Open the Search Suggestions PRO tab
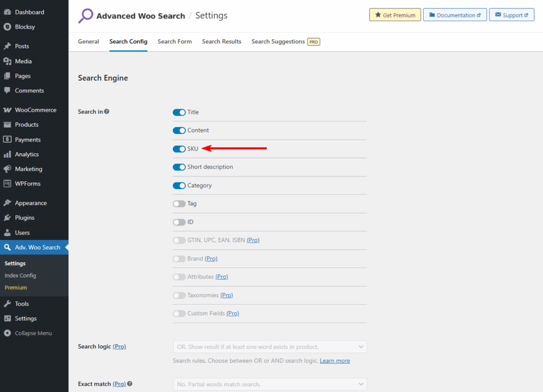 278,41
